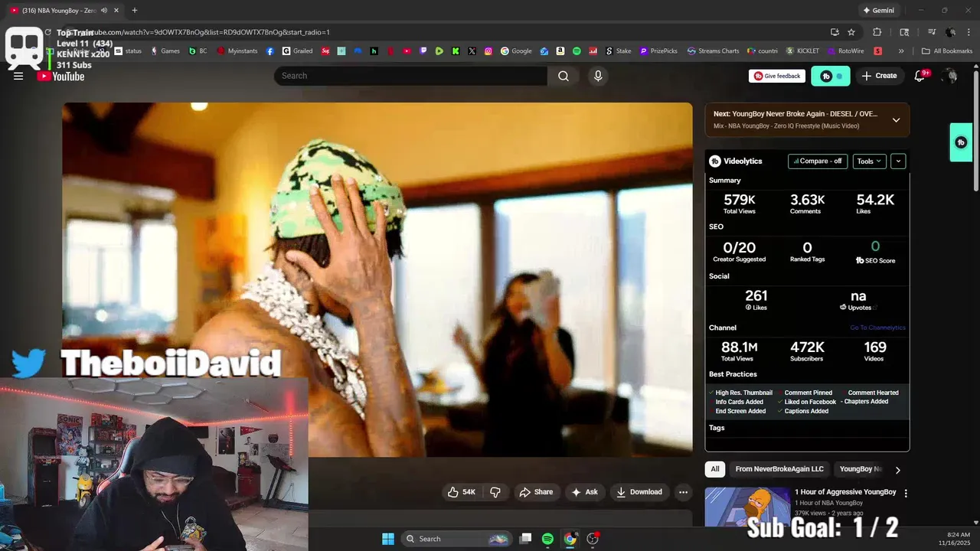
Task: Click the TubeBuddy side tab icon
Action: [961, 142]
